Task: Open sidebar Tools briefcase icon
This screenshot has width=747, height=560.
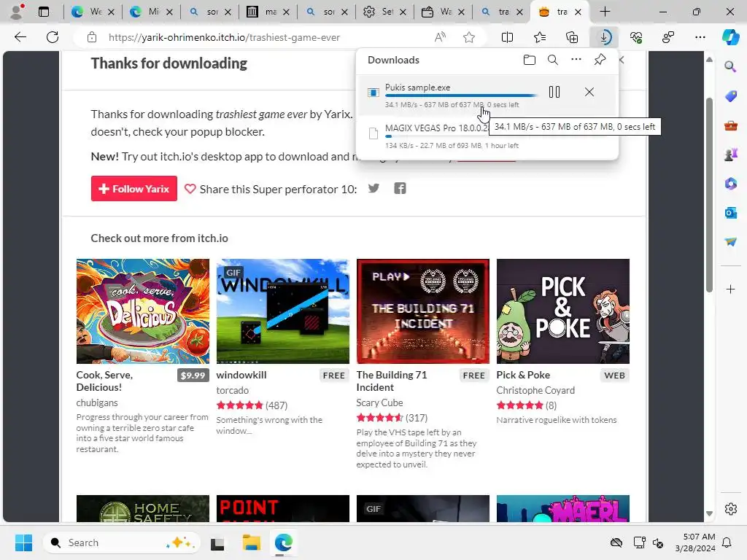Action: (730, 125)
